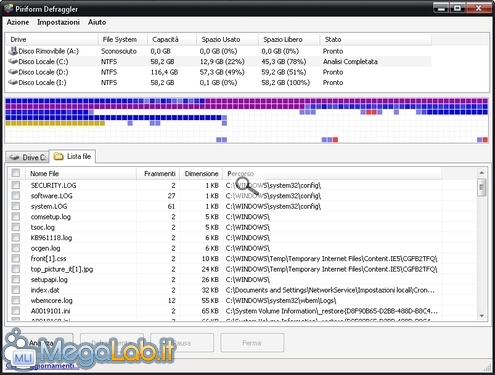
Task: Open the Azione menu
Action: point(18,22)
